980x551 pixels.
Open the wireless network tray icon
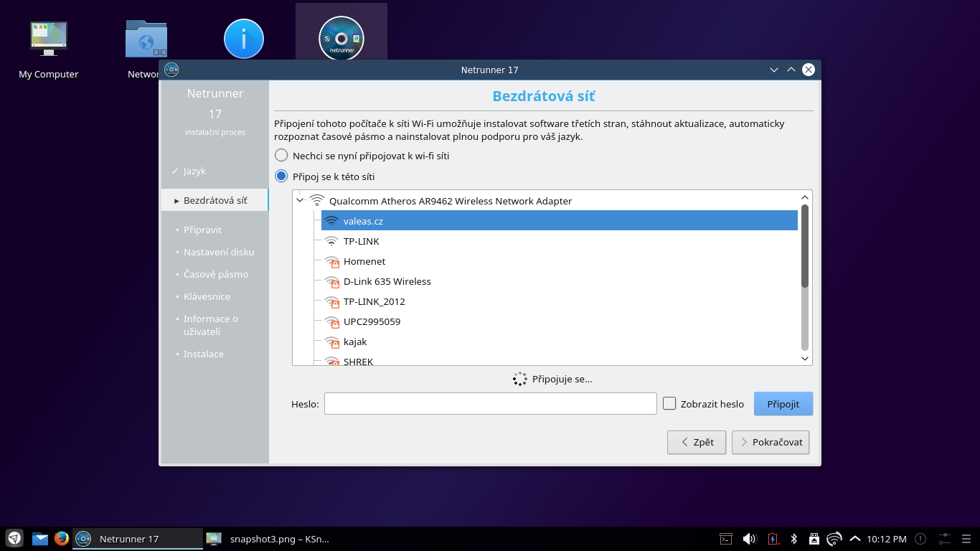834,539
